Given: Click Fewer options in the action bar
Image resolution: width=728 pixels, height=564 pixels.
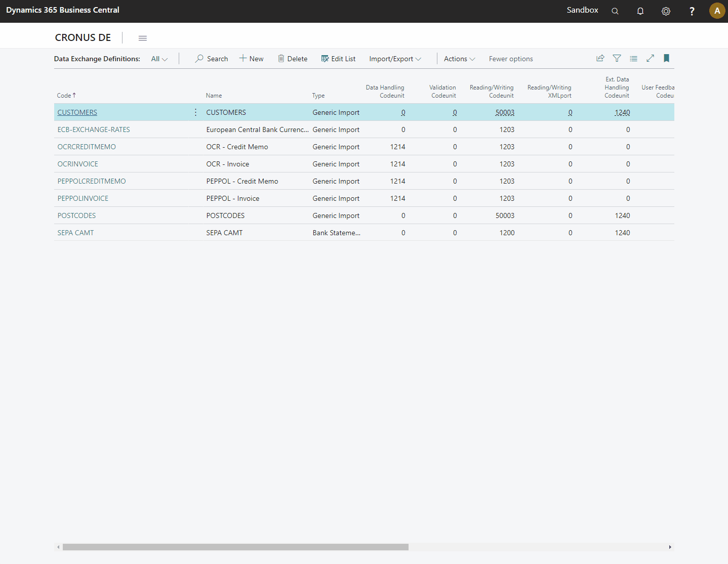Looking at the screenshot, I should [511, 59].
